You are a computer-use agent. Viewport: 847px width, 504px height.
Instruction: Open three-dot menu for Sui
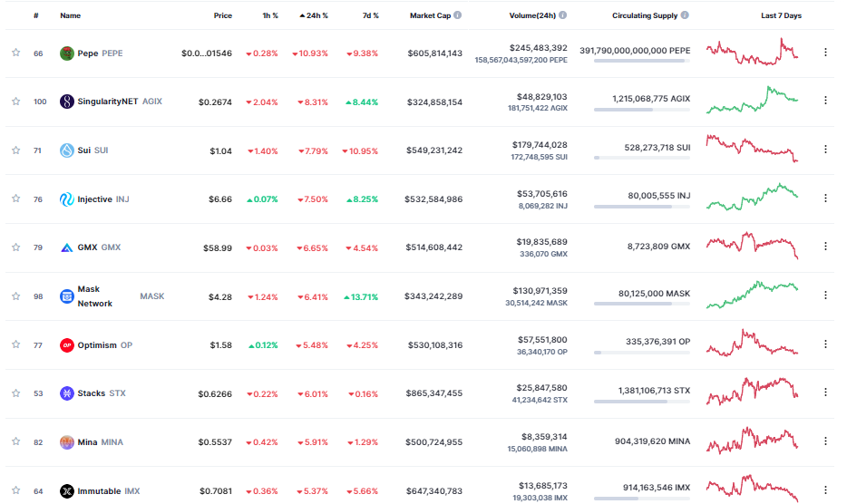(x=825, y=149)
